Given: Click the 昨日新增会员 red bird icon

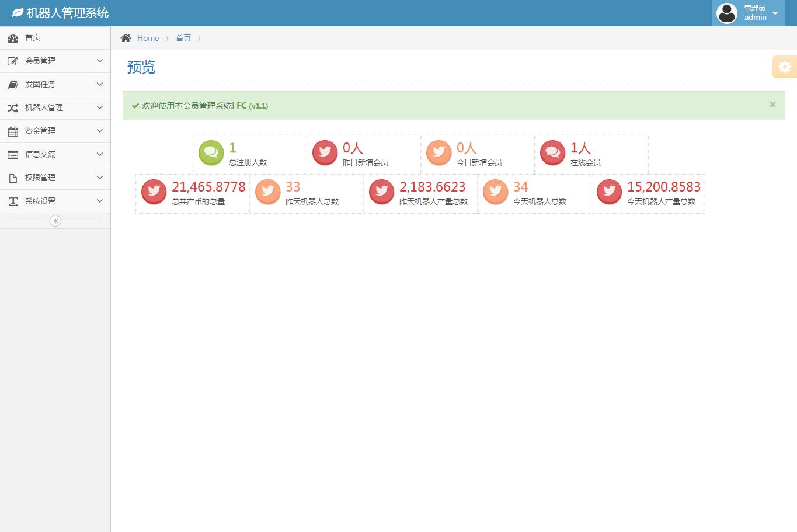Looking at the screenshot, I should [325, 153].
